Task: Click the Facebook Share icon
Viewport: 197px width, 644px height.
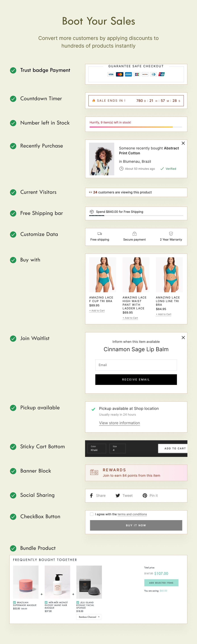Action: coord(91,496)
